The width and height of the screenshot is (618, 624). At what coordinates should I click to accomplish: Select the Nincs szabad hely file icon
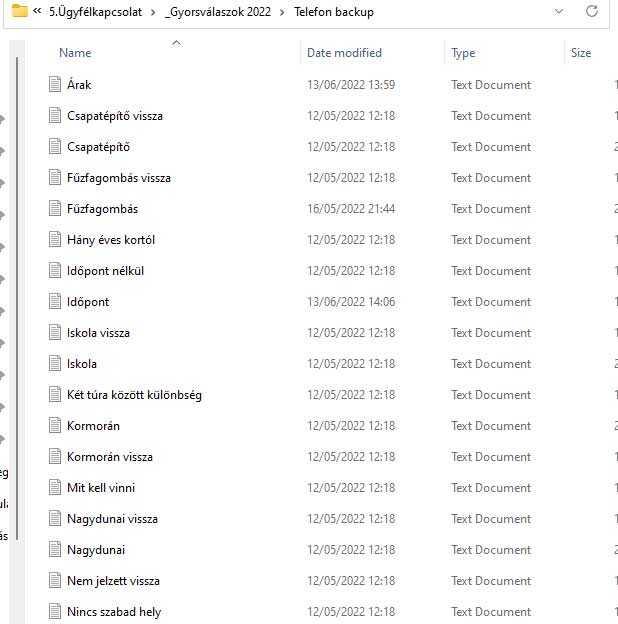click(55, 612)
